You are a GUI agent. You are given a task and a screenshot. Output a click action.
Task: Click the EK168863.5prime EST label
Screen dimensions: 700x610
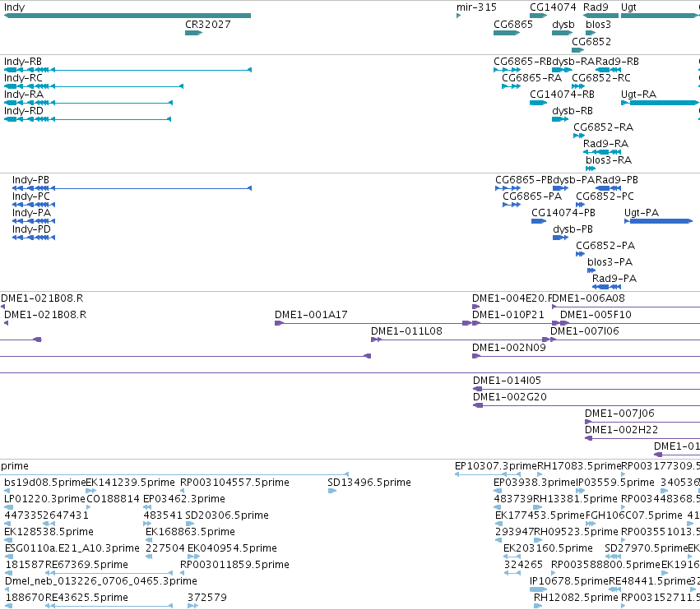[x=190, y=532]
